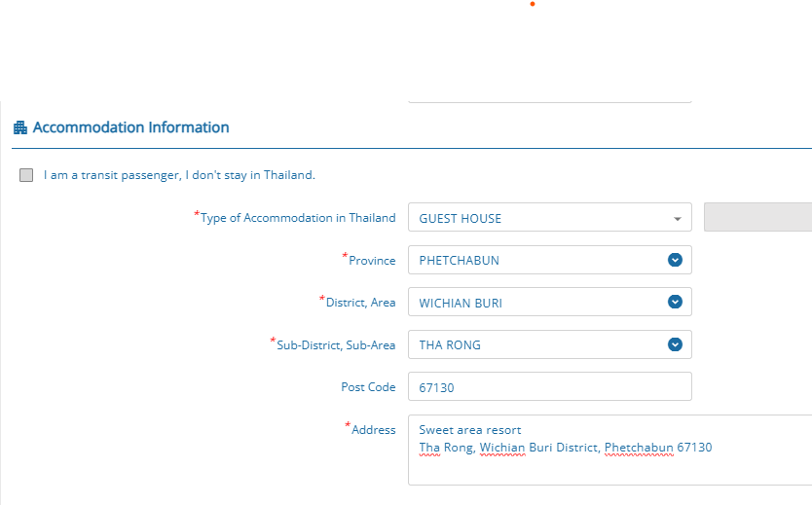Click the "District, Area" field label
The image size is (812, 505).
pos(360,303)
